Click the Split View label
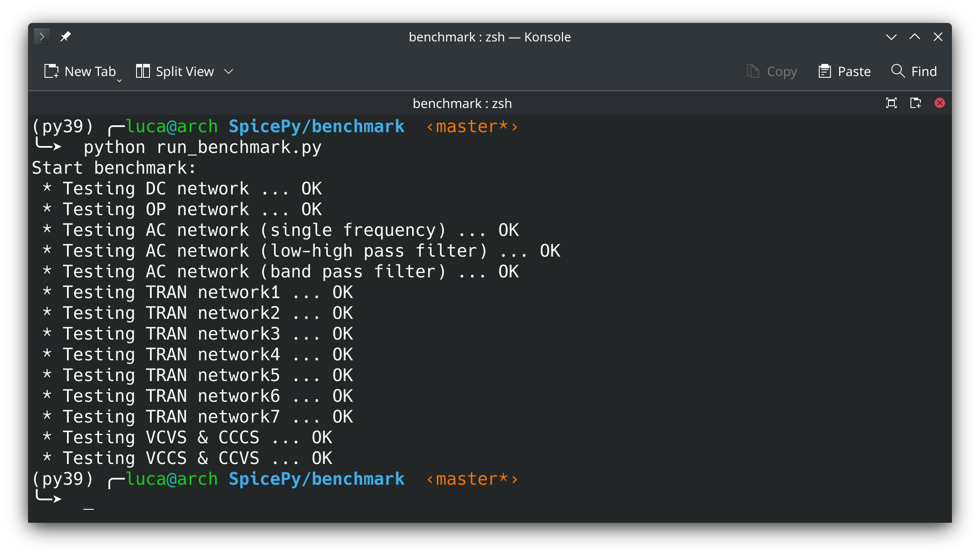Image resolution: width=980 pixels, height=556 pixels. 185,71
